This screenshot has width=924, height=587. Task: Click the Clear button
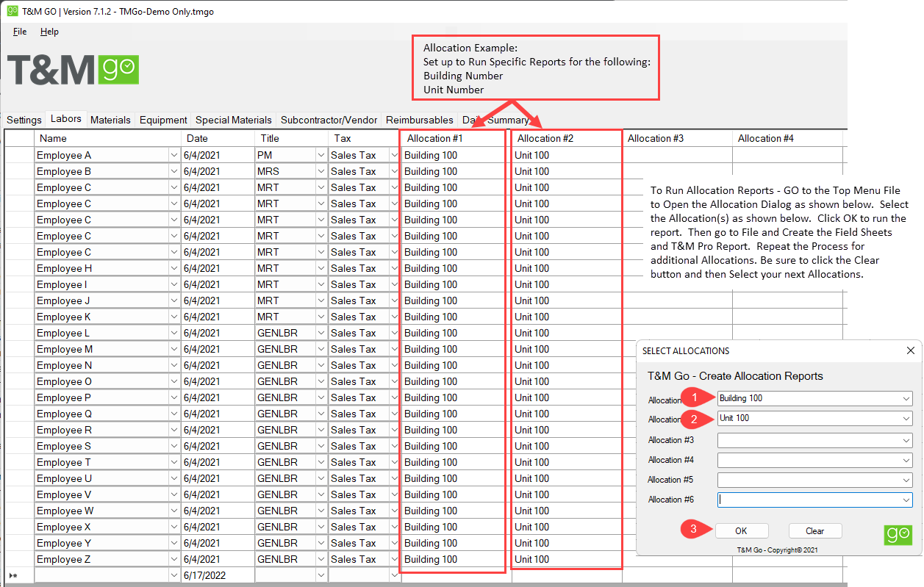tap(815, 531)
